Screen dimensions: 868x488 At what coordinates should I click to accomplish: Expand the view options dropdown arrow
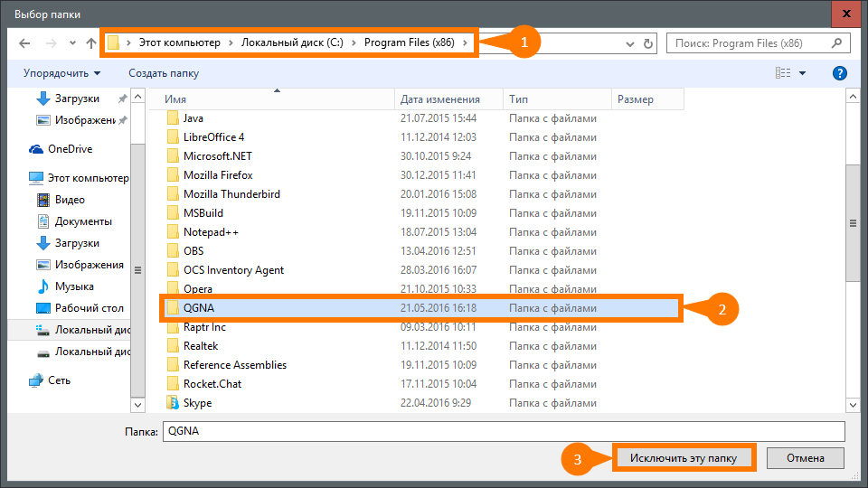point(802,73)
